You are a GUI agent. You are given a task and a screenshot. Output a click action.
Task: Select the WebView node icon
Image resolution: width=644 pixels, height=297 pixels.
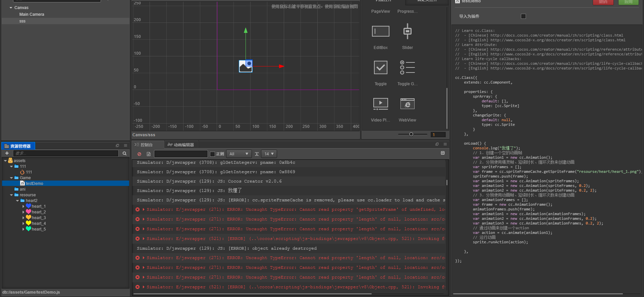[407, 104]
